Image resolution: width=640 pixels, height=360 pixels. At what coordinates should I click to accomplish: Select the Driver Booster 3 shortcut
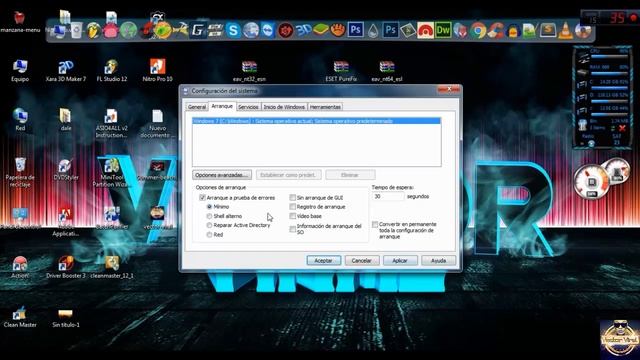coord(66,267)
